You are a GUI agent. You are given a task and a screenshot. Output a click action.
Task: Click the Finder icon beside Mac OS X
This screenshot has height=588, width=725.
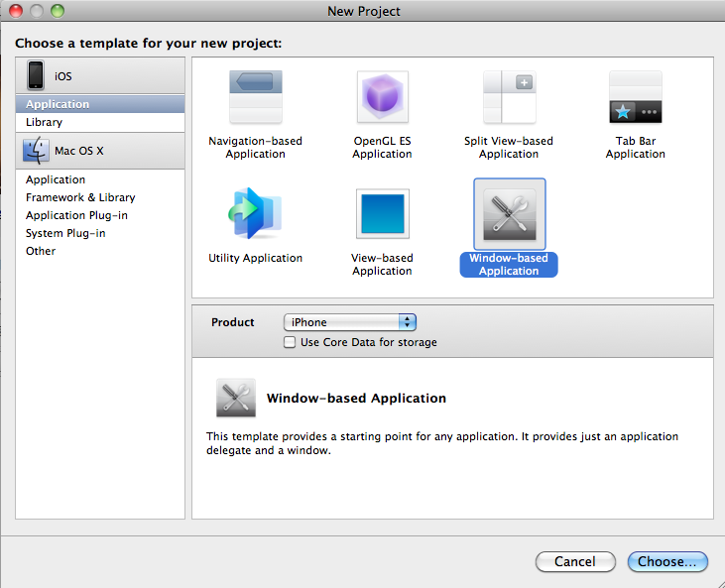[x=36, y=151]
